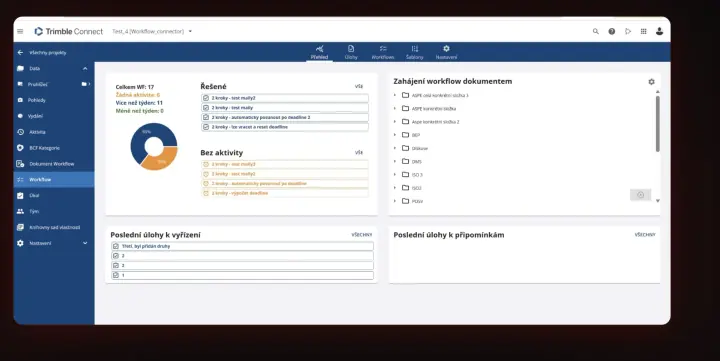Expand the ISO 3 folder arrow
Image resolution: width=720 pixels, height=361 pixels.
(395, 175)
